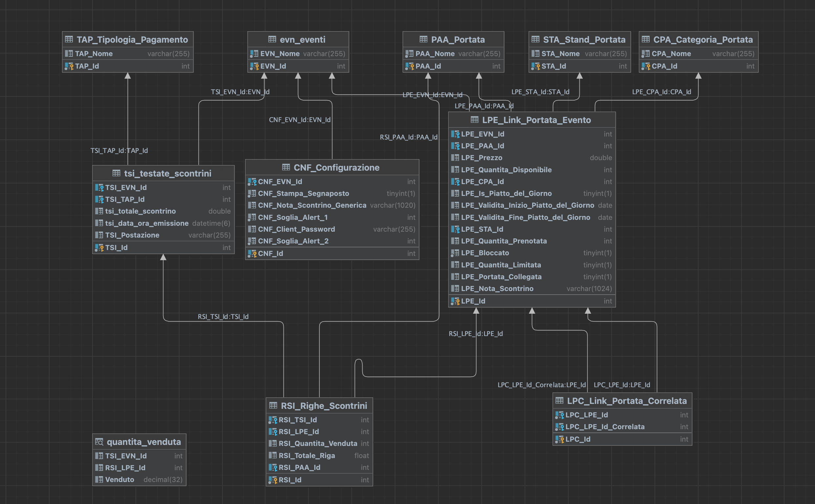
Task: Select the EVN_Nome column row
Action: click(x=298, y=53)
